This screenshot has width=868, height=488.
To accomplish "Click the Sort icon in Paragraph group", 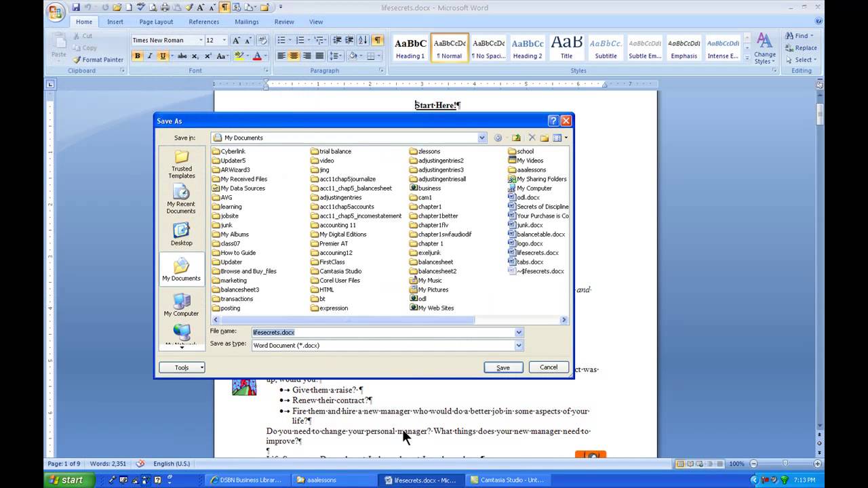I will [x=363, y=40].
